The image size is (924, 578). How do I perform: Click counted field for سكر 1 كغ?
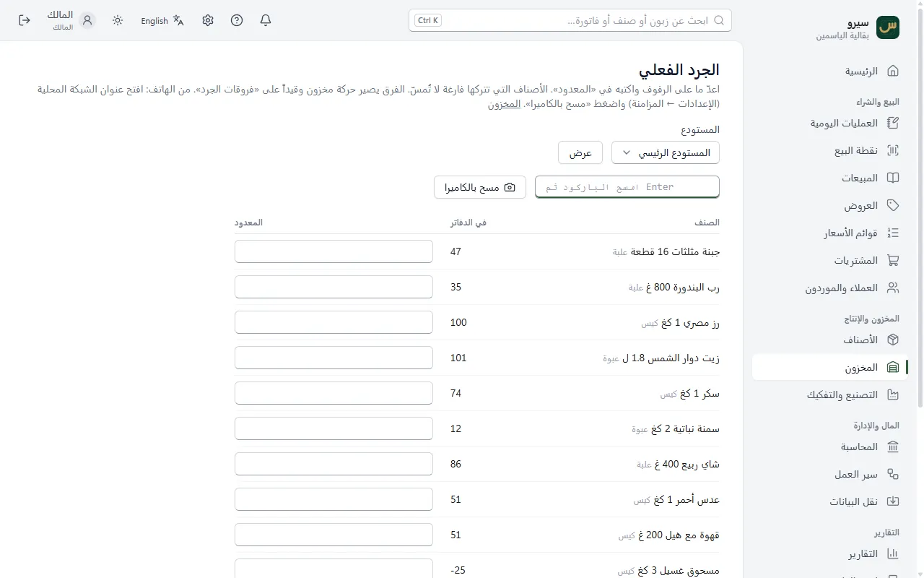click(334, 393)
